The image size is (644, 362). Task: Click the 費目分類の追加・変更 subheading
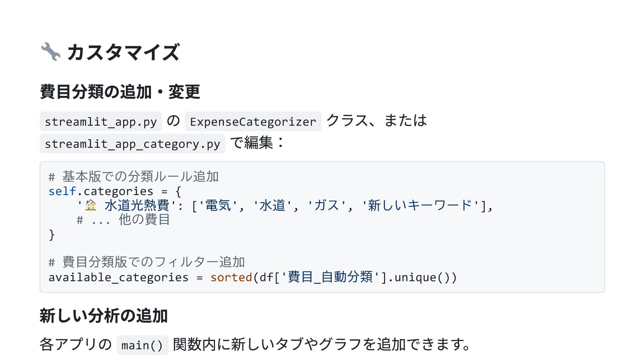click(x=120, y=92)
